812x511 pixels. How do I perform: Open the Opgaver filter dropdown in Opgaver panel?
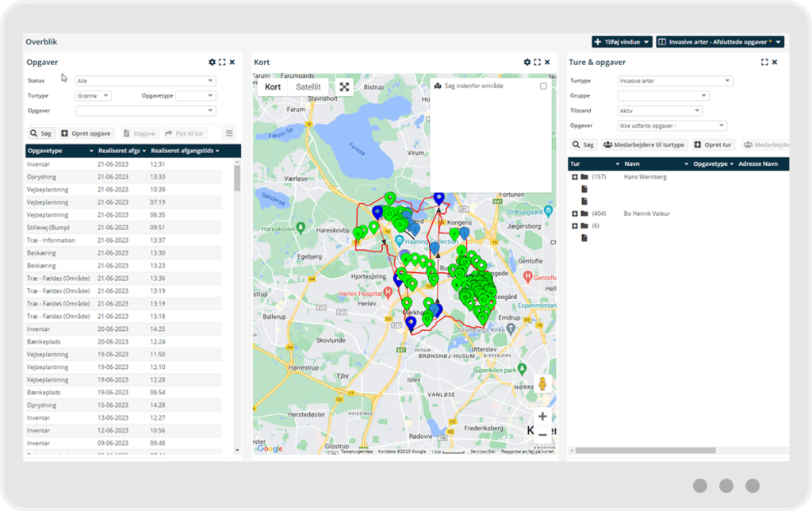pyautogui.click(x=145, y=110)
